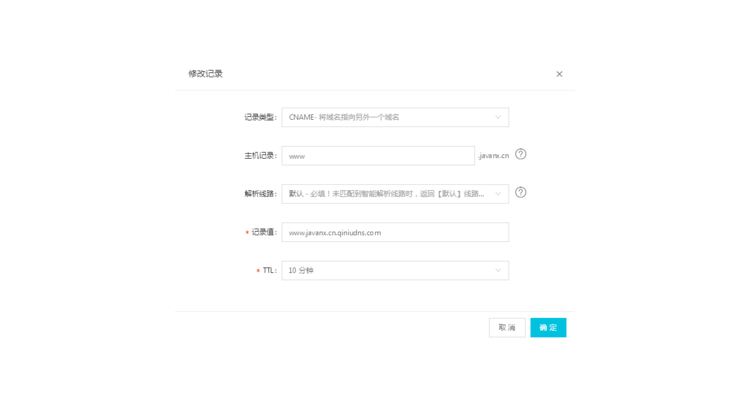Viewport: 750px width, 400px height.
Task: Click the TTL label
Action: pos(269,270)
